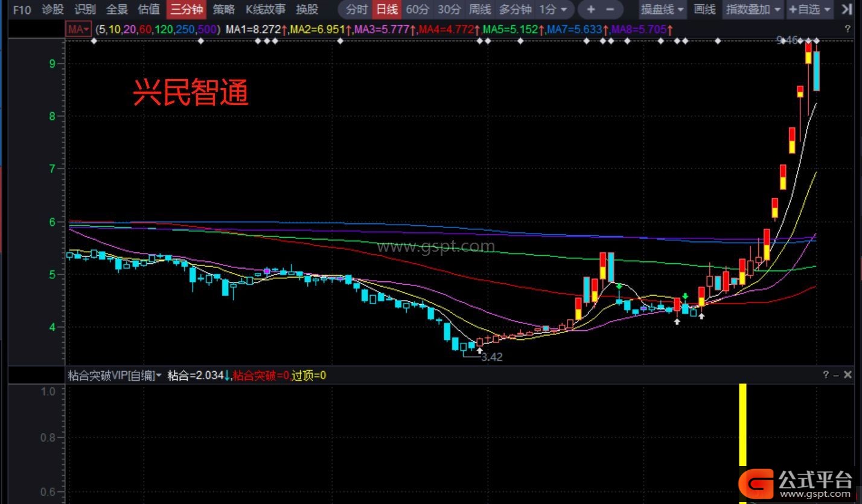862x504 pixels.
Task: Switch to 多分钟 multi-minute view
Action: pyautogui.click(x=515, y=9)
